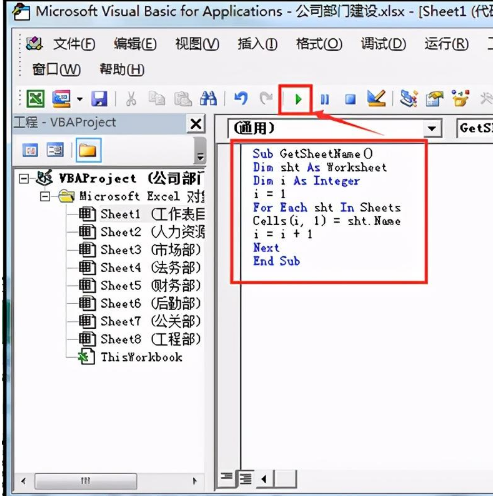Click the View Microsoft Excel toolbar icon
The image size is (493, 496).
35,99
